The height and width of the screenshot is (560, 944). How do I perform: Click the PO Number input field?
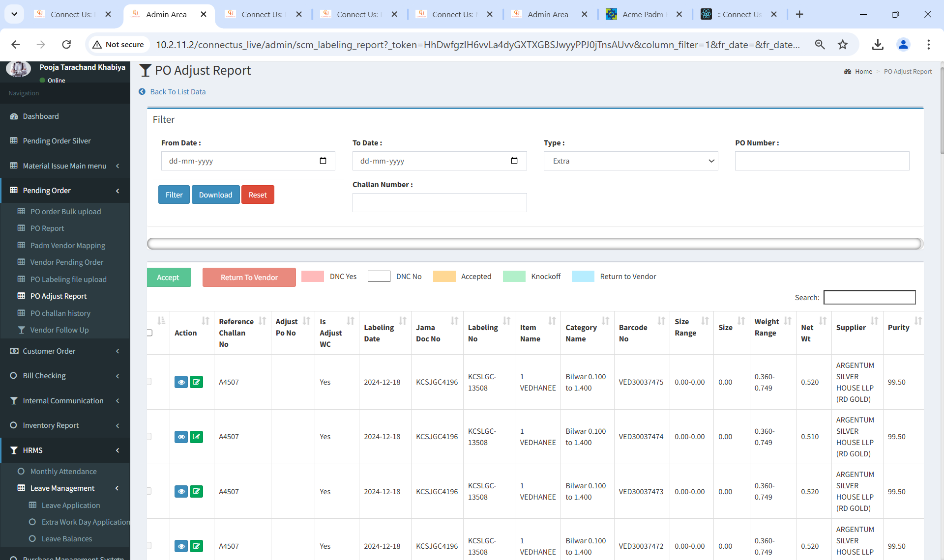(x=822, y=161)
